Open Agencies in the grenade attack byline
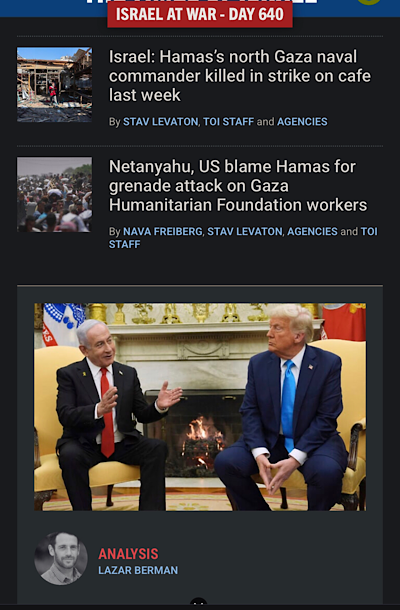The height and width of the screenshot is (610, 400). pyautogui.click(x=312, y=231)
